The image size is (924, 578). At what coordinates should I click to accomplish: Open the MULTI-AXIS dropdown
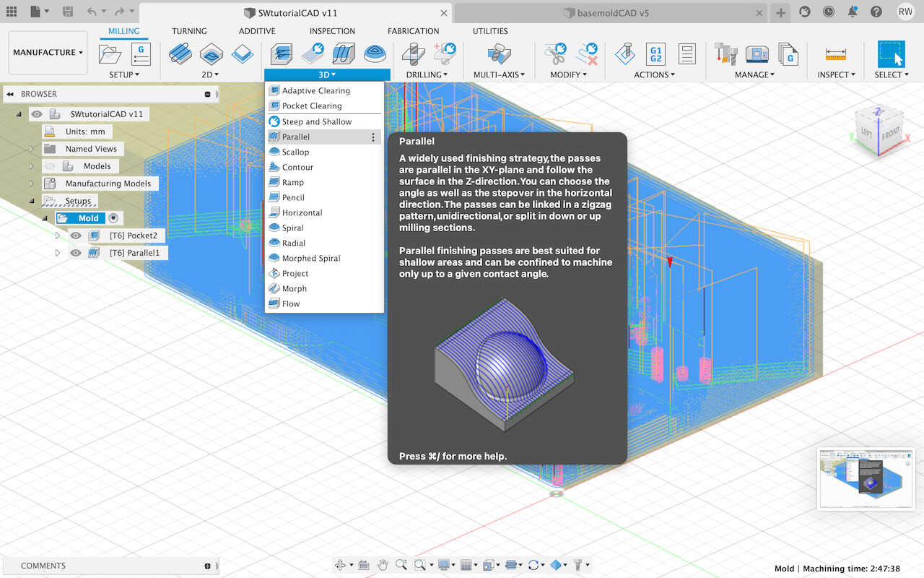pyautogui.click(x=500, y=75)
